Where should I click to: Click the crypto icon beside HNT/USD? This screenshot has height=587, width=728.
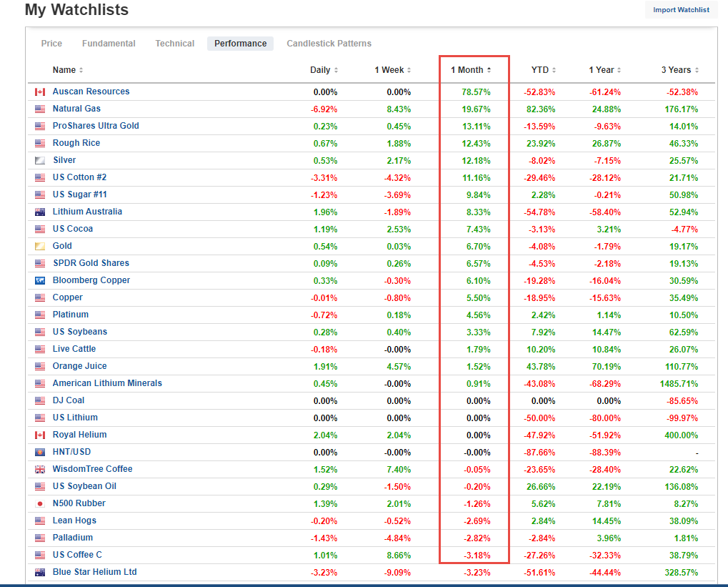tap(40, 452)
